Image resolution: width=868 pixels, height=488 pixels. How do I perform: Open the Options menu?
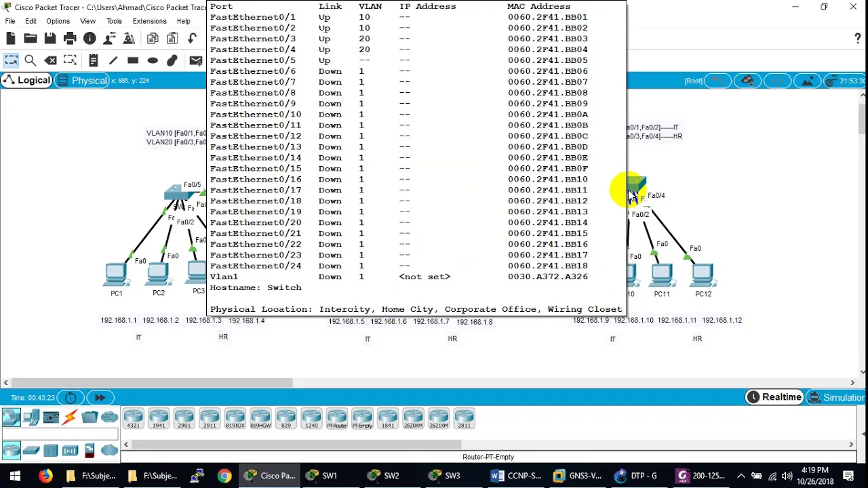pyautogui.click(x=58, y=21)
